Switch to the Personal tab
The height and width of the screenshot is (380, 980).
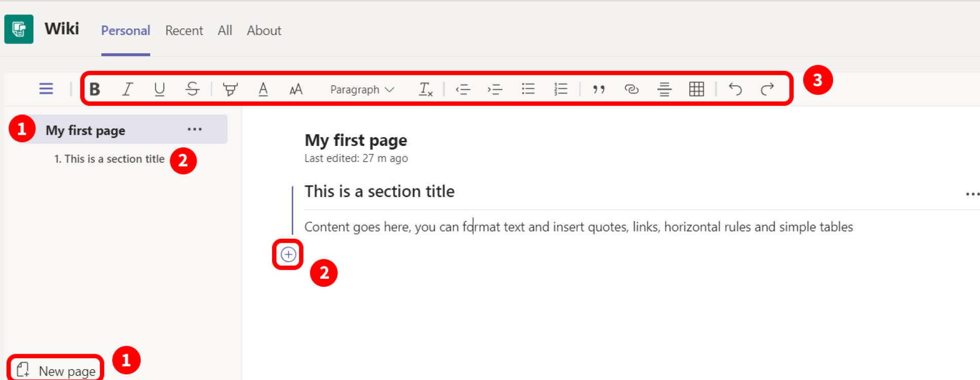click(126, 30)
